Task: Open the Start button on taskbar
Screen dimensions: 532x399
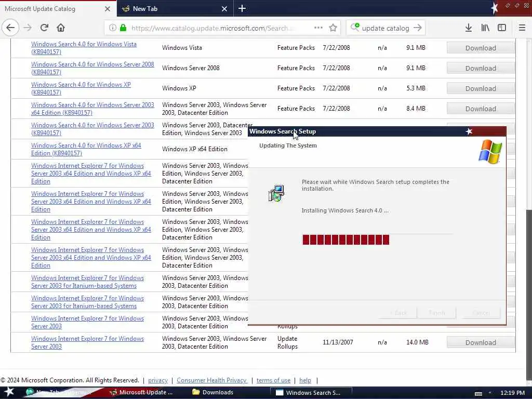Action: [9, 392]
